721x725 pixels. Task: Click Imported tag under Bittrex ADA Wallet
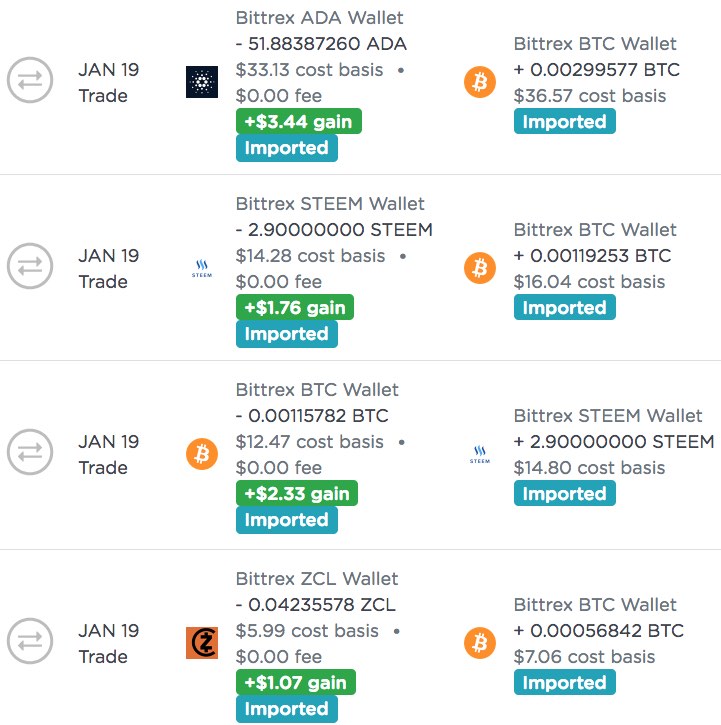click(x=287, y=148)
